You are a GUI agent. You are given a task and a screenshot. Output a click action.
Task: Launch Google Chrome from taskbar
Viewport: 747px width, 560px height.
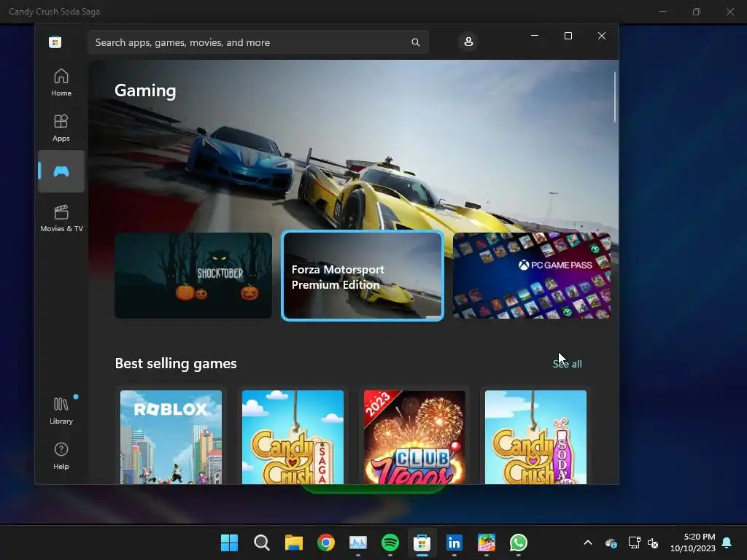tap(326, 542)
